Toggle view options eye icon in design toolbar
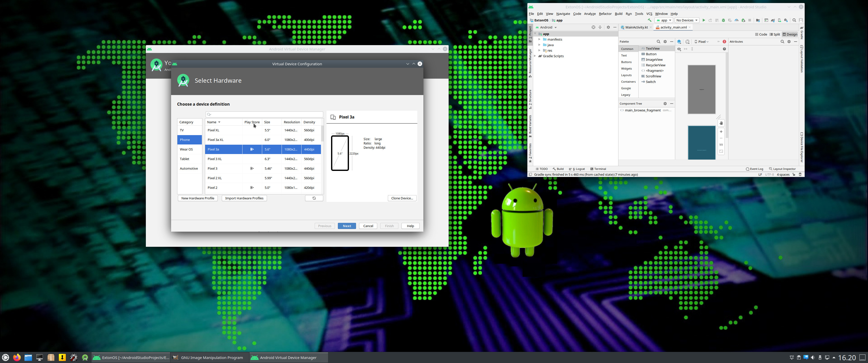The height and width of the screenshot is (363, 868). tap(679, 49)
